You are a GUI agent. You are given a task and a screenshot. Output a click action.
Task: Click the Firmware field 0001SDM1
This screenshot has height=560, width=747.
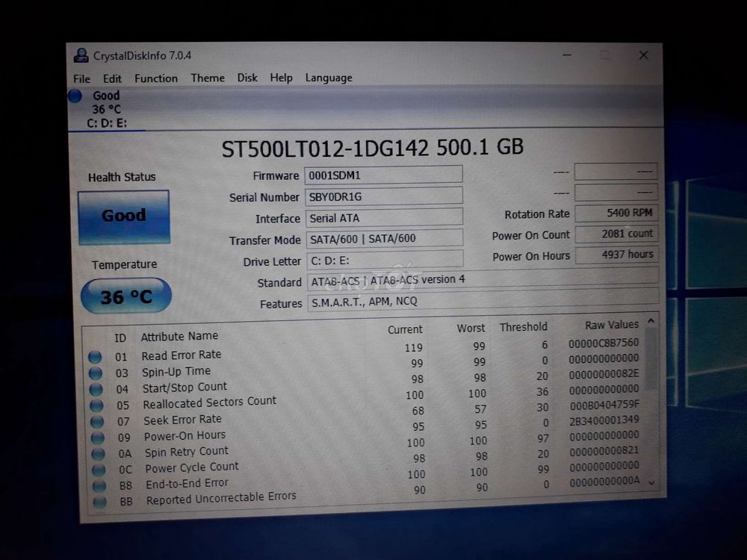coord(383,175)
